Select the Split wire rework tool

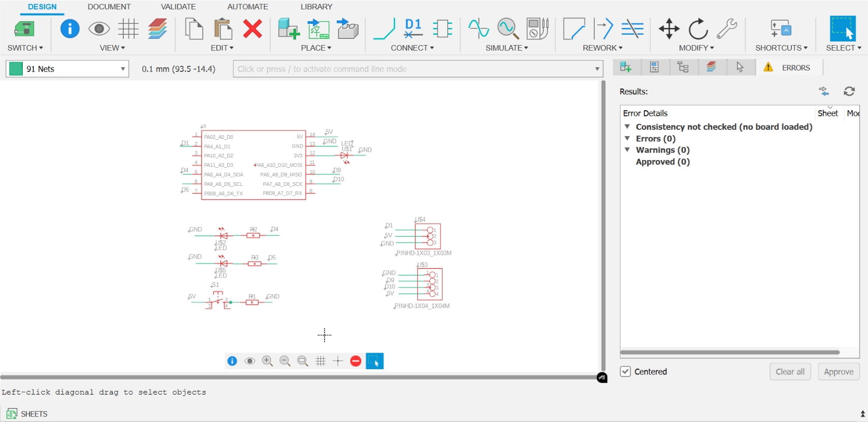[x=604, y=29]
